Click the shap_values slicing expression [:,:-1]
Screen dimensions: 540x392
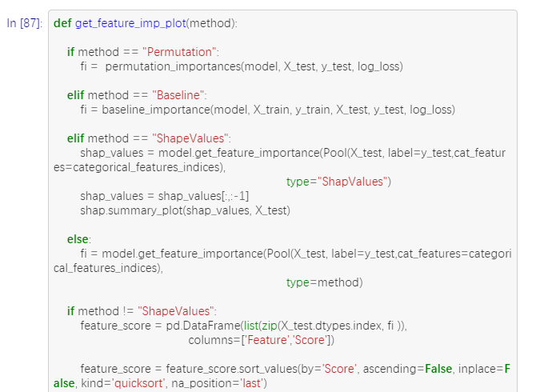(x=235, y=196)
